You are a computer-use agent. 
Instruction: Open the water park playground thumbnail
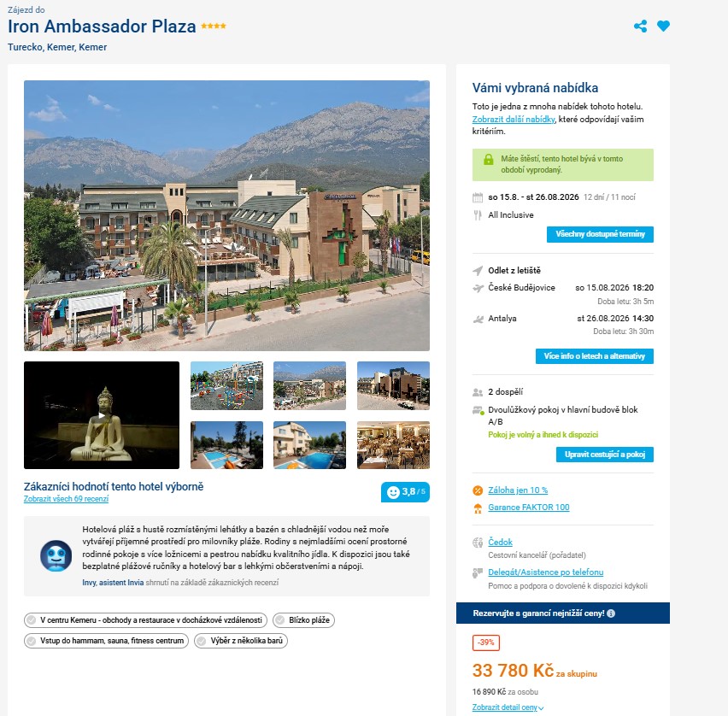click(x=226, y=386)
